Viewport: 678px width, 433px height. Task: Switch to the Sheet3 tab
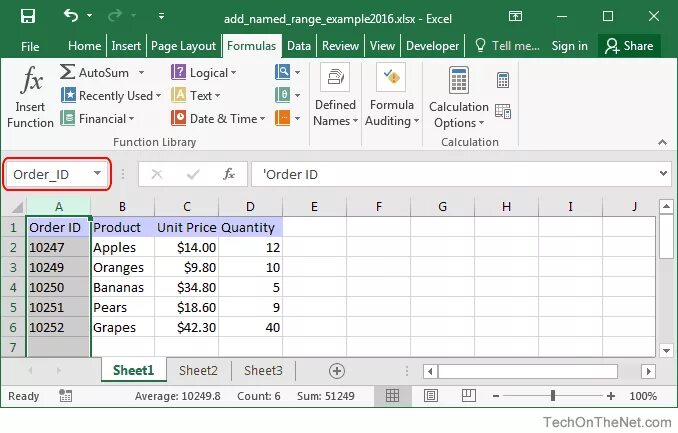pyautogui.click(x=263, y=371)
